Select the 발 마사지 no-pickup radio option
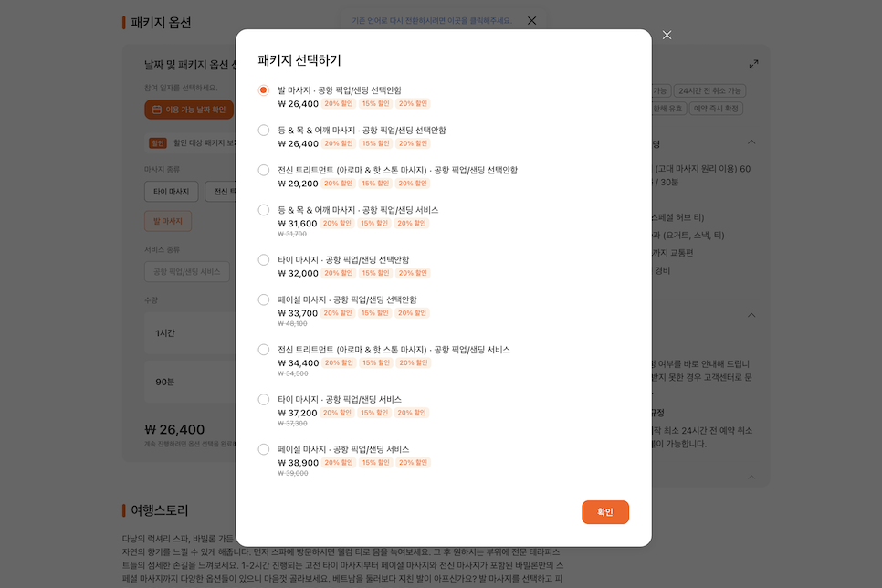 pos(263,90)
